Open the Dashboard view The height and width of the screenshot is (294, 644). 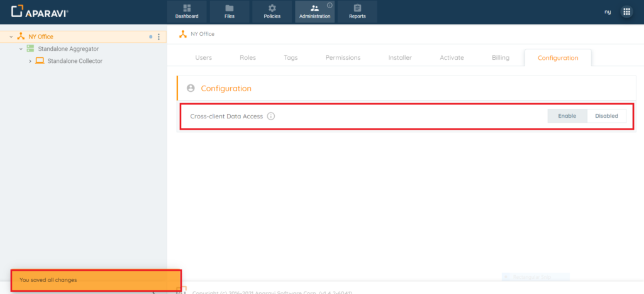click(187, 11)
